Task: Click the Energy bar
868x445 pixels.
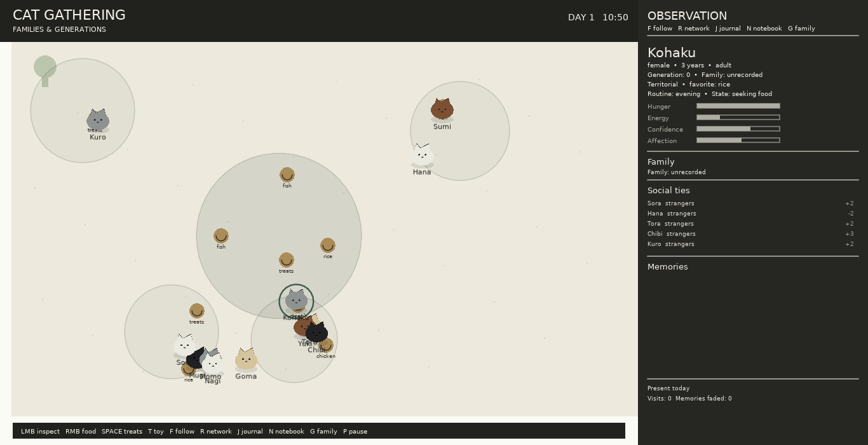Action: pos(738,118)
